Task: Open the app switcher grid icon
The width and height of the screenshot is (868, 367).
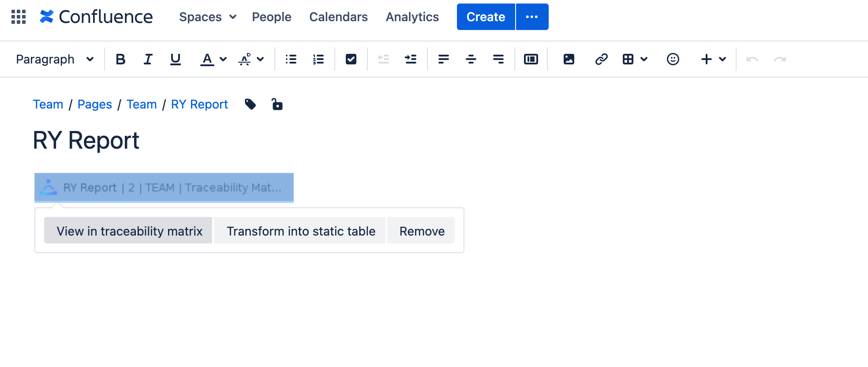Action: 19,17
